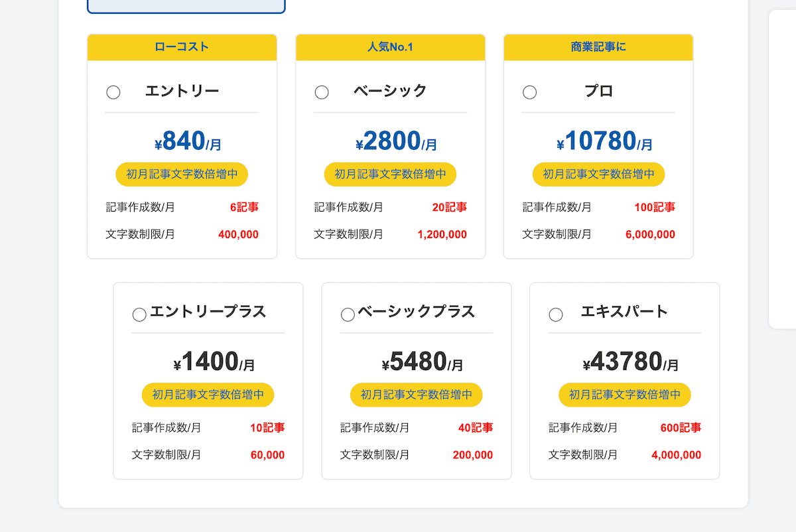Viewport: 796px width, 532px height.
Task: Click the ¥1400/月 price in エントリープラス
Action: pyautogui.click(x=214, y=363)
